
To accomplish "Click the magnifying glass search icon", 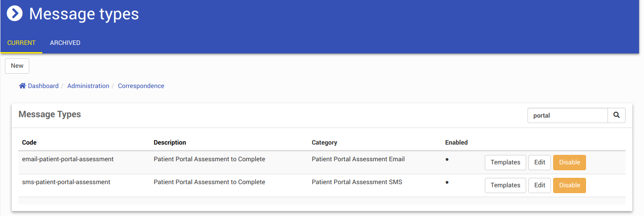I will coord(617,115).
